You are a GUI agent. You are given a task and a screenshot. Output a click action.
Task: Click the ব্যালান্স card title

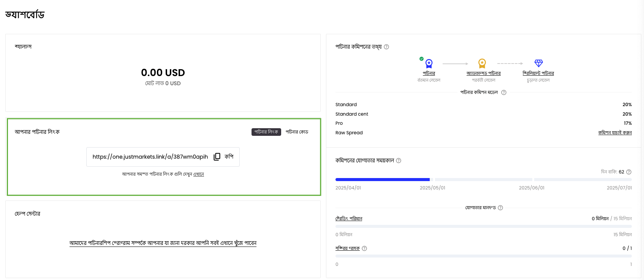[x=23, y=47]
